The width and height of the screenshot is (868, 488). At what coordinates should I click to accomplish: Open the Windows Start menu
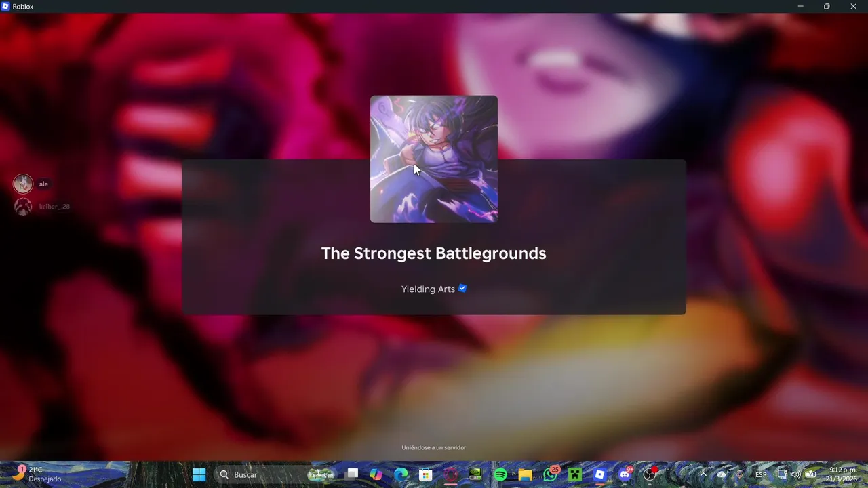tap(199, 474)
